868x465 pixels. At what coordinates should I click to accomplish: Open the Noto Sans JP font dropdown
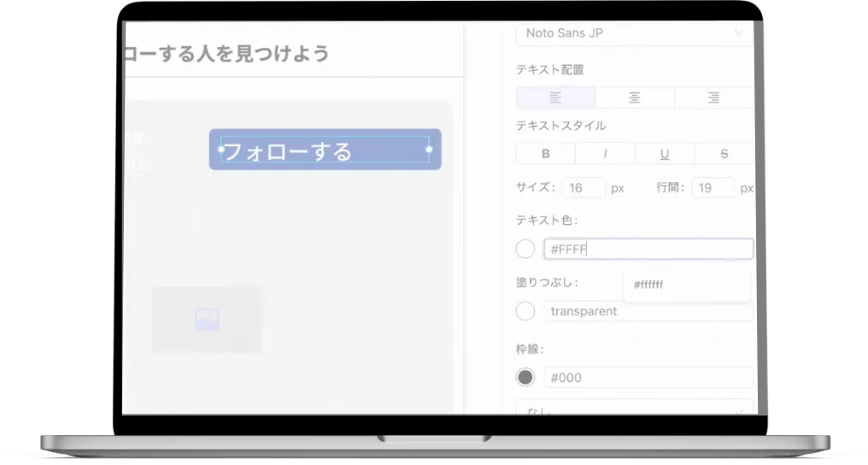tap(635, 33)
